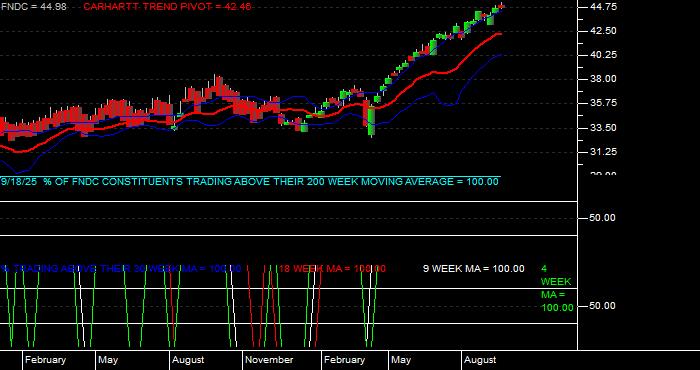This screenshot has width=700, height=370.
Task: Click the latest candlestick at chart top right
Action: pyautogui.click(x=502, y=6)
